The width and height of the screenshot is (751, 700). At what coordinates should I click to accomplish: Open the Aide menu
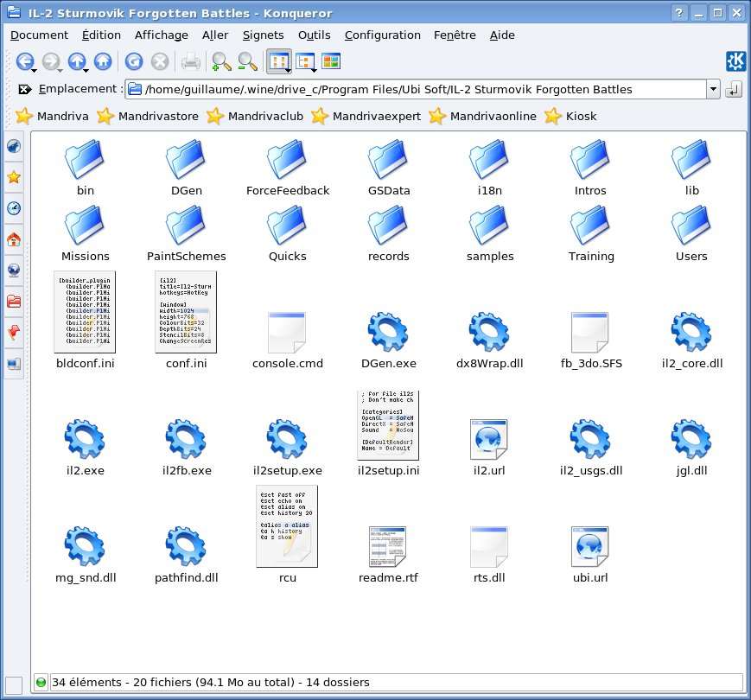[502, 35]
